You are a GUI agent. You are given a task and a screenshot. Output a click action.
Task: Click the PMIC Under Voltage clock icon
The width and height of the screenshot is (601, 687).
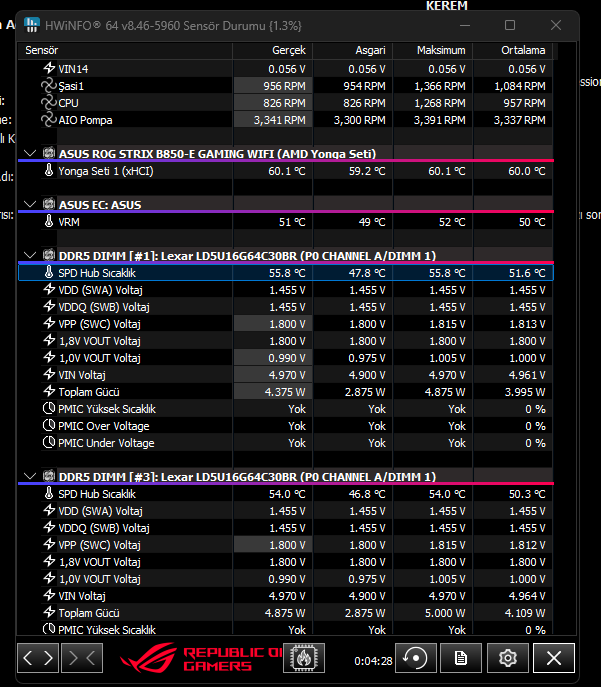49,442
